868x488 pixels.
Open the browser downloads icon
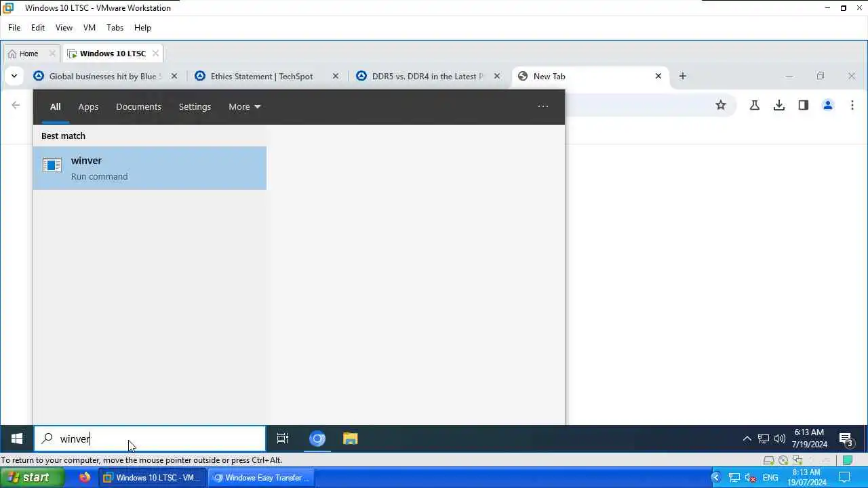[779, 105]
